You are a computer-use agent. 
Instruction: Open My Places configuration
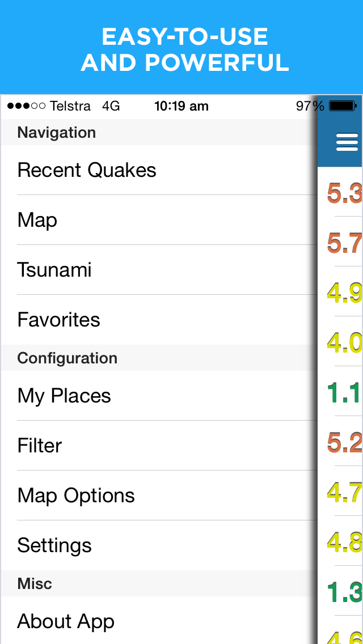[x=159, y=396]
